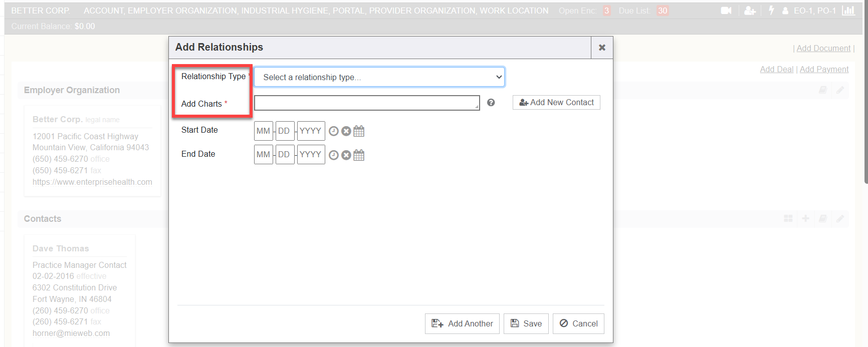Click the End Date year field
Screen dimensions: 868x347
[x=311, y=155]
